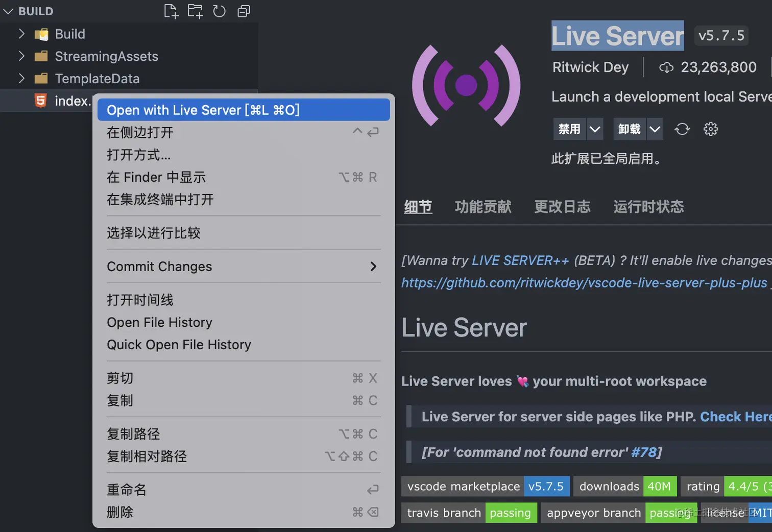Open the vscode-live-server-plus-plus GitHub link
The width and height of the screenshot is (772, 532).
pos(584,283)
